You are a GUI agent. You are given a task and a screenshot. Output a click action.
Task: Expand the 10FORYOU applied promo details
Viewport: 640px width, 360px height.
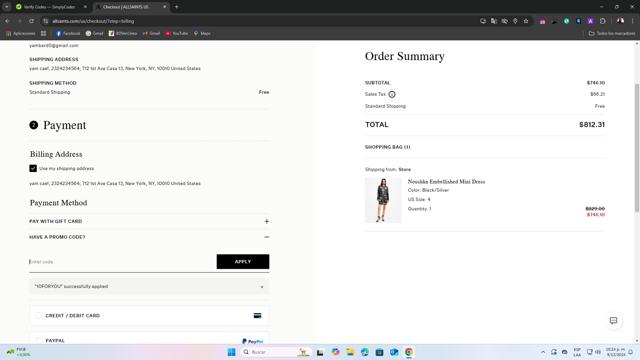tap(262, 287)
